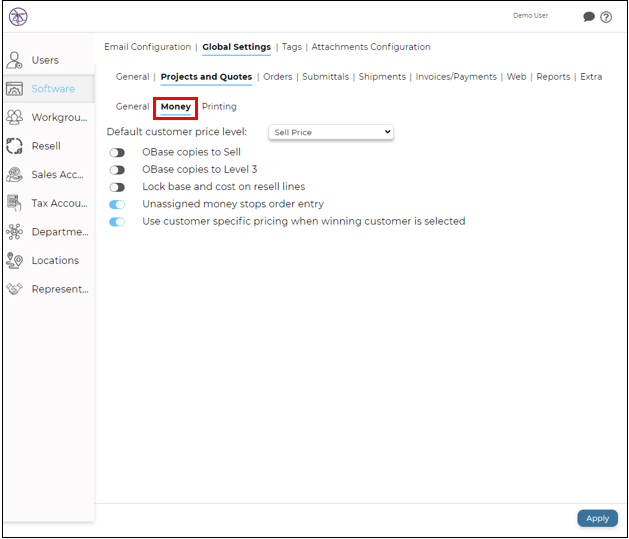Click the Sales Accounts sidebar icon
This screenshot has width=629, height=539.
point(14,175)
